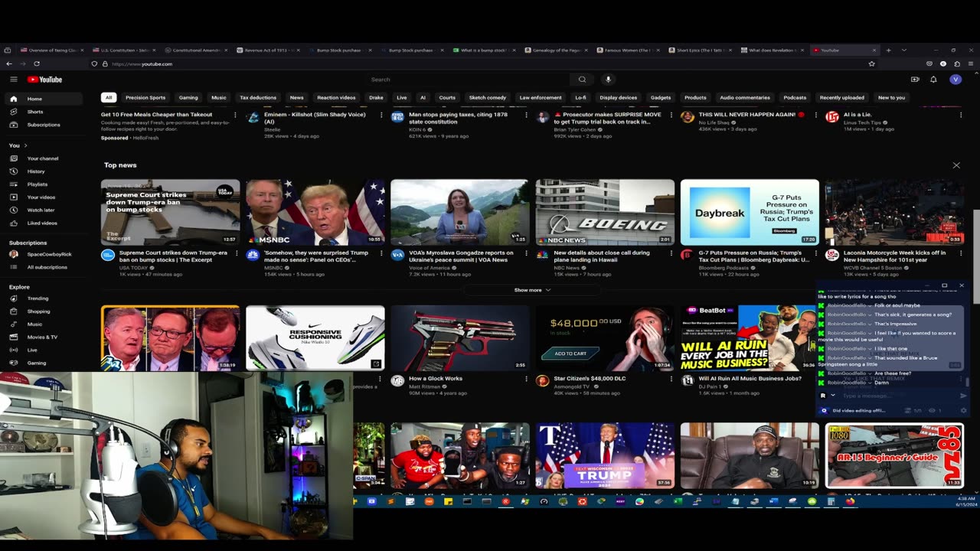Open options for Star Citizen's $48,000 DLC
The height and width of the screenshot is (551, 980).
coord(671,380)
